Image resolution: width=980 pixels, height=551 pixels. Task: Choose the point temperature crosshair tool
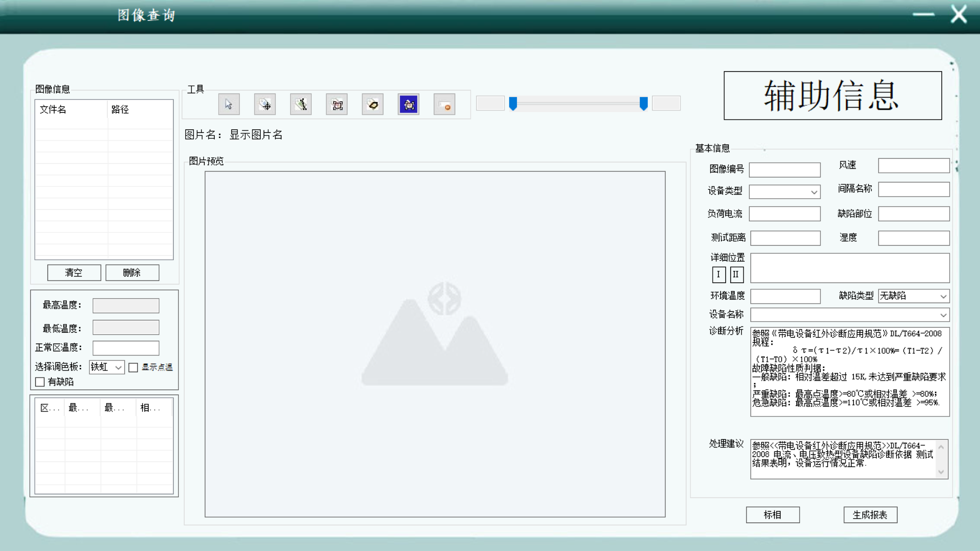coord(265,105)
